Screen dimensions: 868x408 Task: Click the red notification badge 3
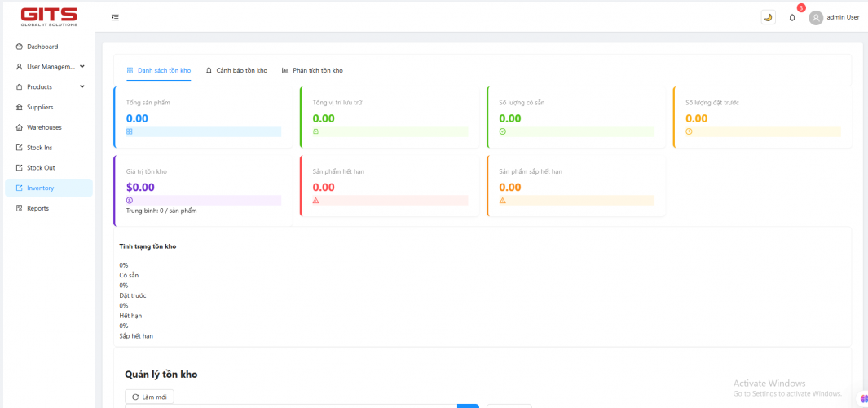click(801, 8)
